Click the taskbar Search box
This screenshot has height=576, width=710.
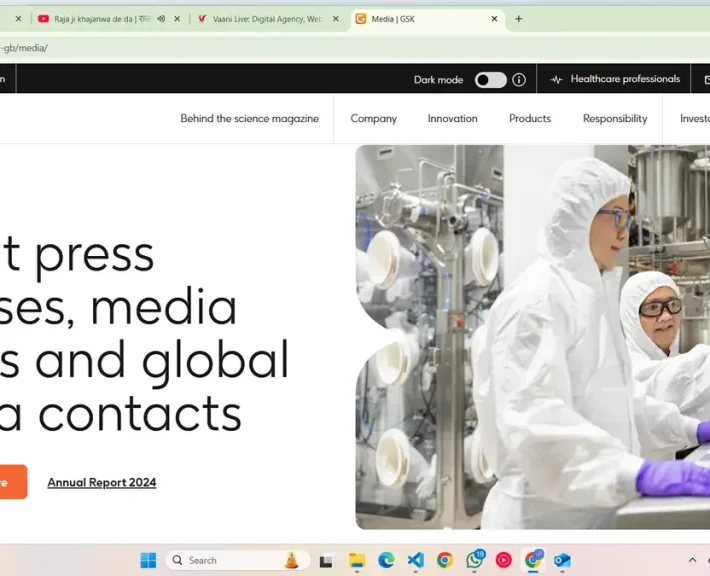(238, 561)
